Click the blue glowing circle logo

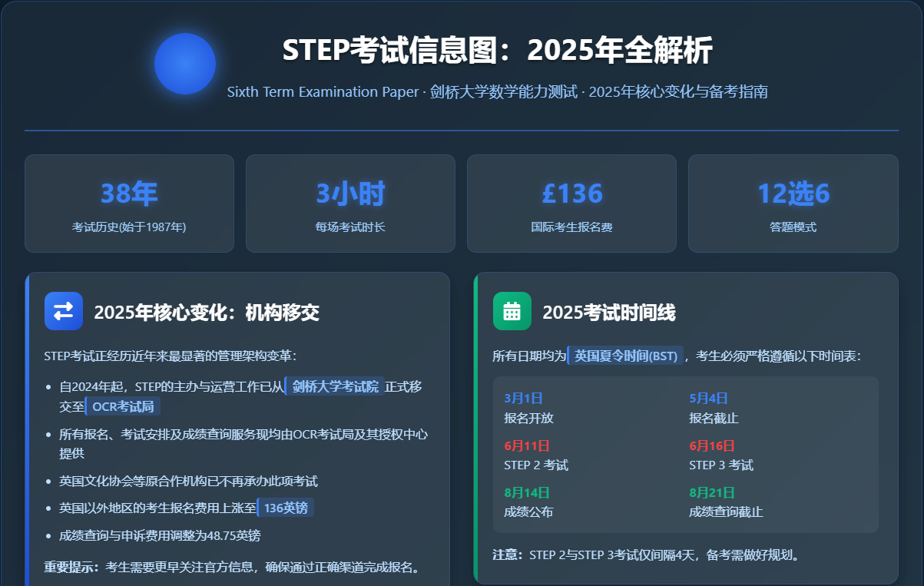click(x=185, y=64)
